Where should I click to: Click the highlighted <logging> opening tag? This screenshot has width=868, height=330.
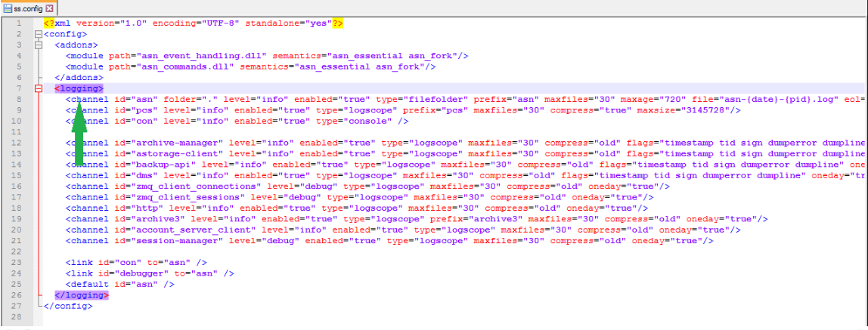pyautogui.click(x=79, y=88)
